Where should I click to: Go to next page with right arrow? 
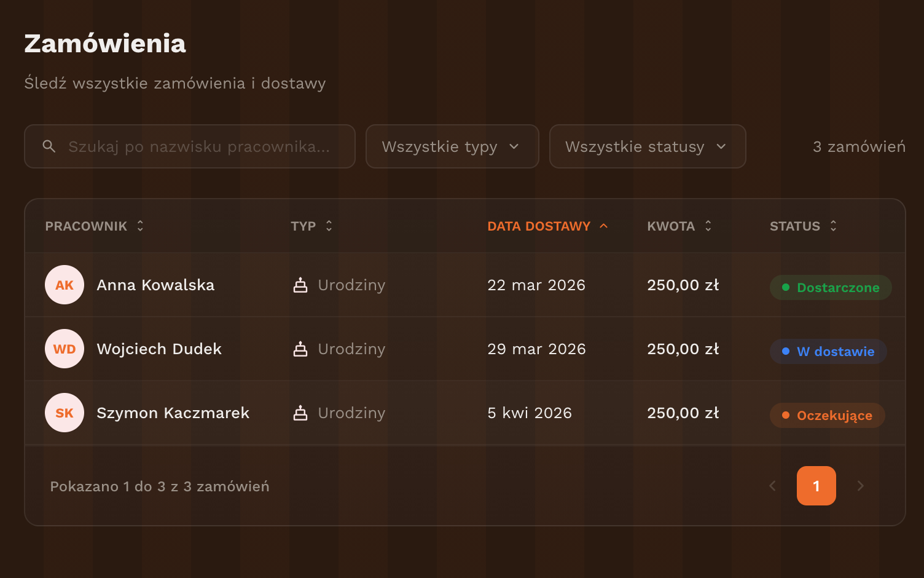(x=860, y=486)
